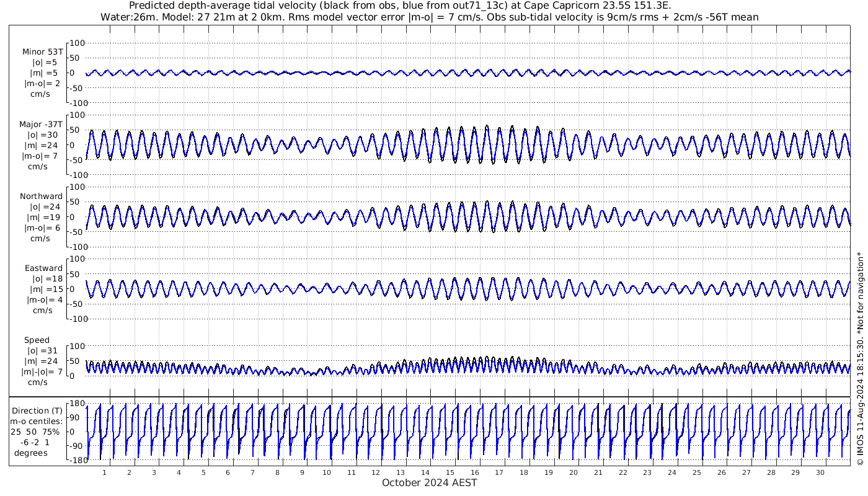868x496 pixels.
Task: Click the "180" tick of Direction panel
Action: click(77, 404)
